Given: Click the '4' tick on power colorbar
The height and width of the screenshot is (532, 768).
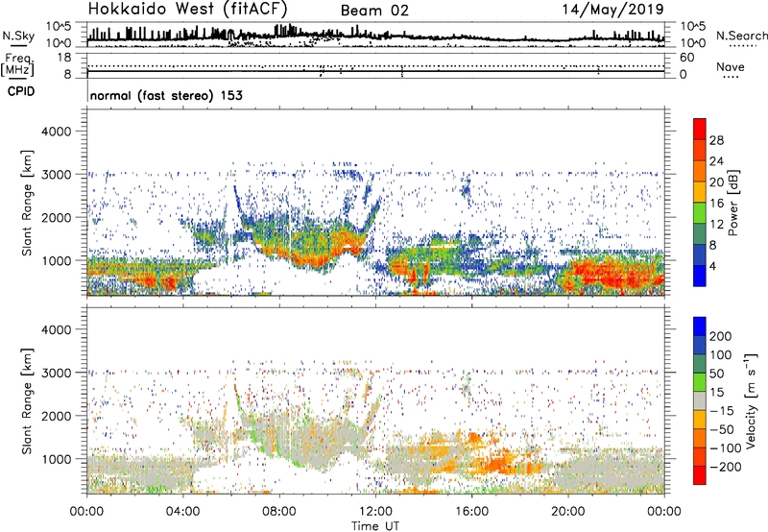Looking at the screenshot, I should [712, 266].
